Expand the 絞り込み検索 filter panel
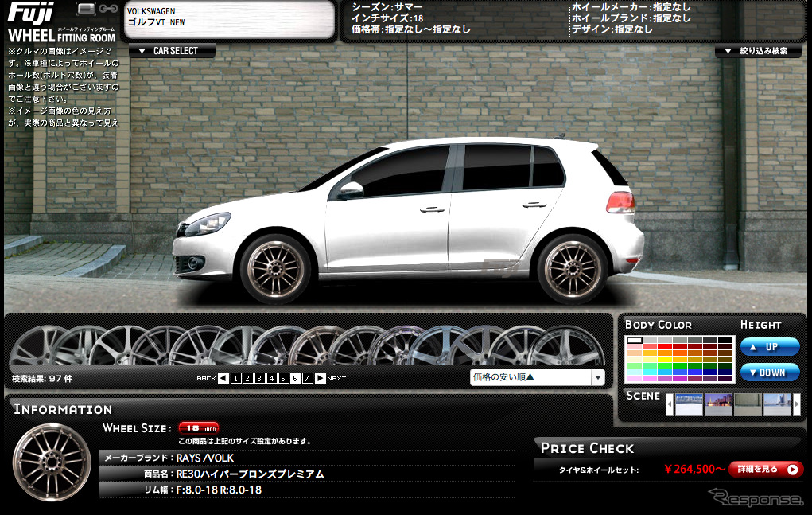 pyautogui.click(x=757, y=51)
